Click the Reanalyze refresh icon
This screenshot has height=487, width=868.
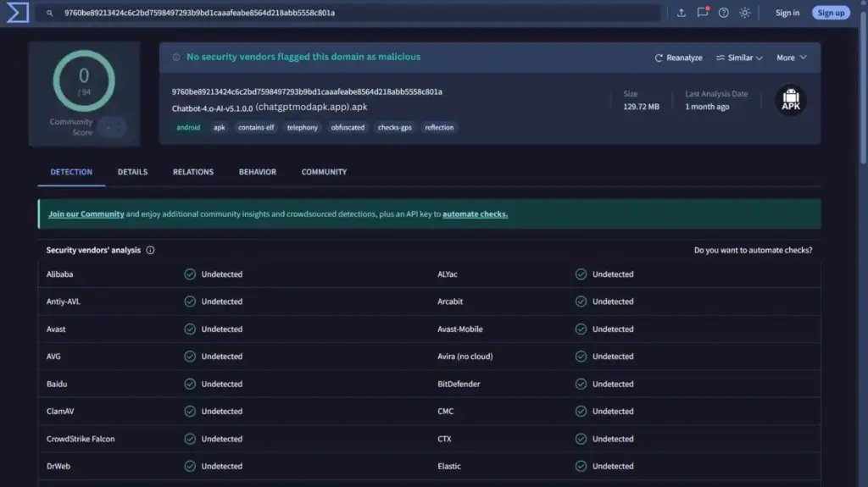click(659, 58)
